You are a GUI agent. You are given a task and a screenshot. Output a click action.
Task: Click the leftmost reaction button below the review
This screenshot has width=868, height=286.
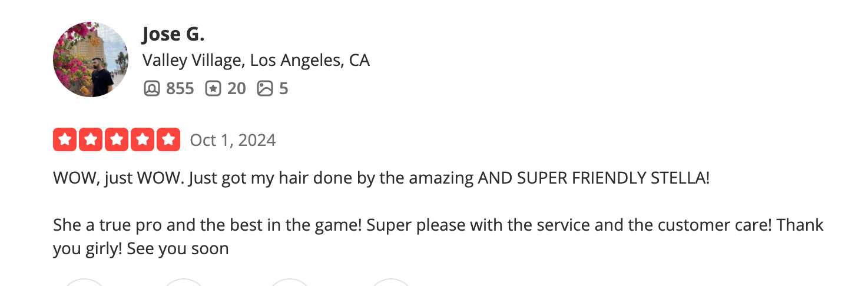tap(83, 282)
